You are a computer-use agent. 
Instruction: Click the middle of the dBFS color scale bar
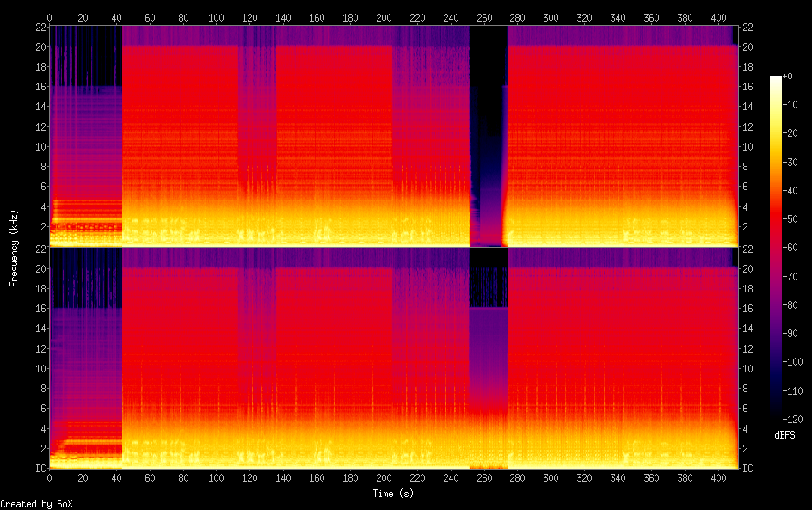pos(776,248)
